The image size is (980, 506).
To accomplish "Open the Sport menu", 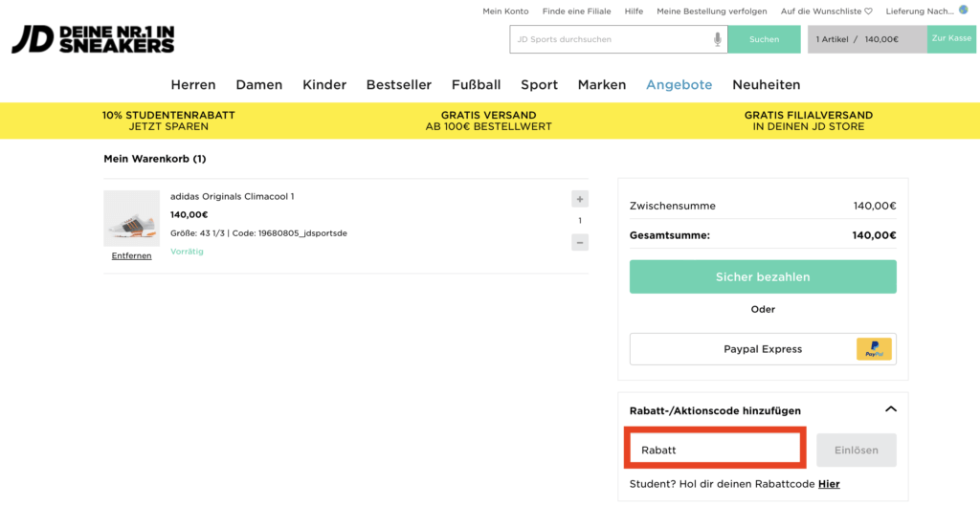I will pos(540,85).
